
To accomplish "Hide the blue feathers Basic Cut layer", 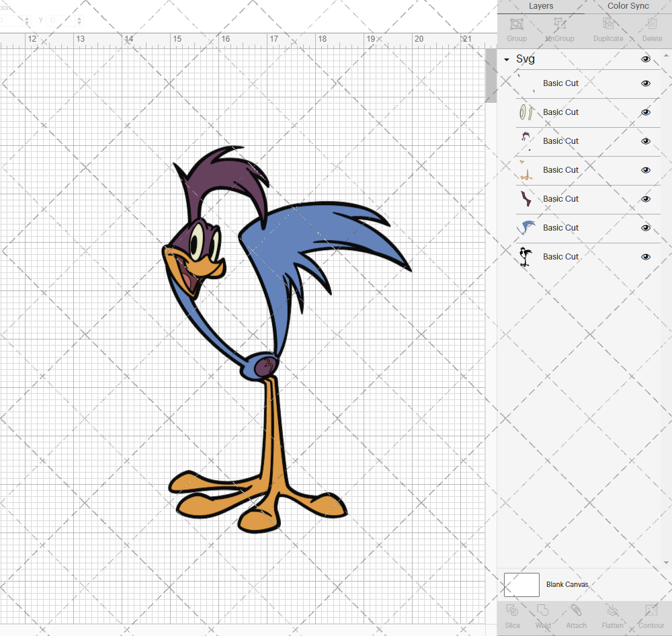I will (645, 228).
